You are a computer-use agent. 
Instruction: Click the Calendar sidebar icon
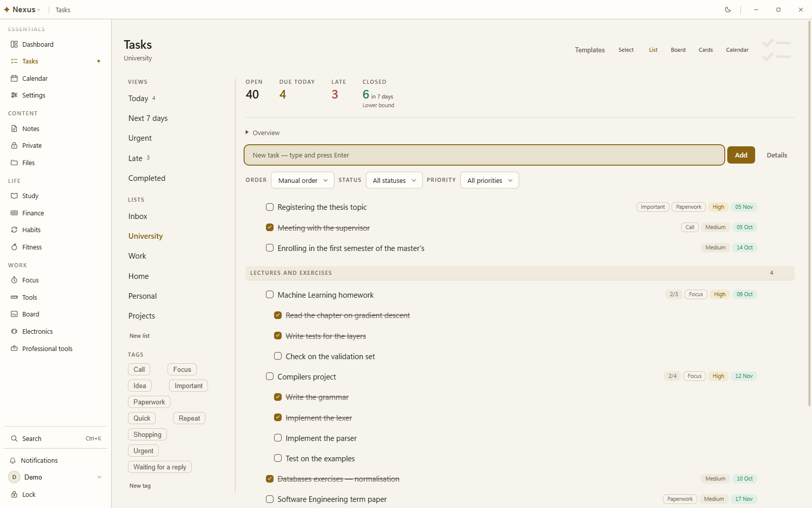(14, 78)
